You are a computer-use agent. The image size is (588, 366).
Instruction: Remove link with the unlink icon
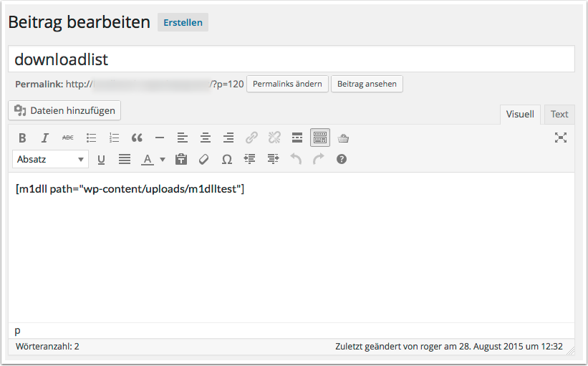pyautogui.click(x=274, y=138)
